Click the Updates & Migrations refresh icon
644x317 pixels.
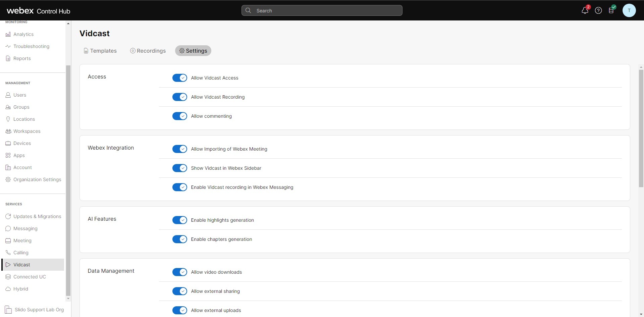click(x=8, y=216)
